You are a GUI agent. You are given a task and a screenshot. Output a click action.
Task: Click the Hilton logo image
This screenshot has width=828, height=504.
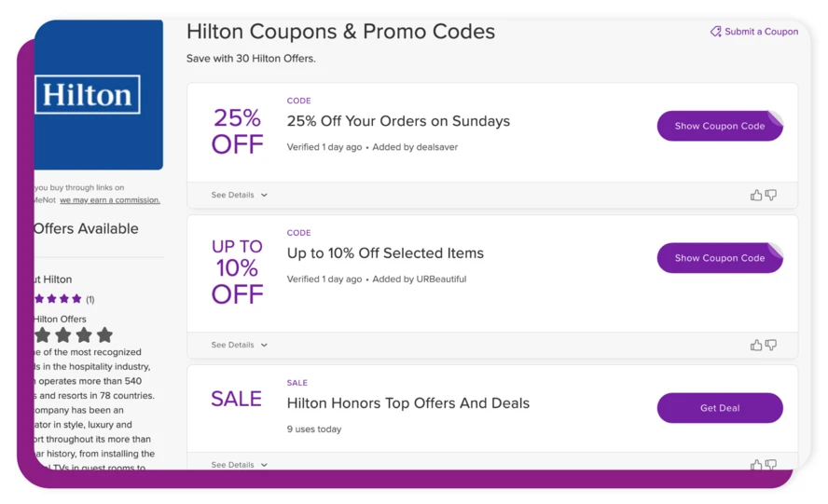[89, 95]
